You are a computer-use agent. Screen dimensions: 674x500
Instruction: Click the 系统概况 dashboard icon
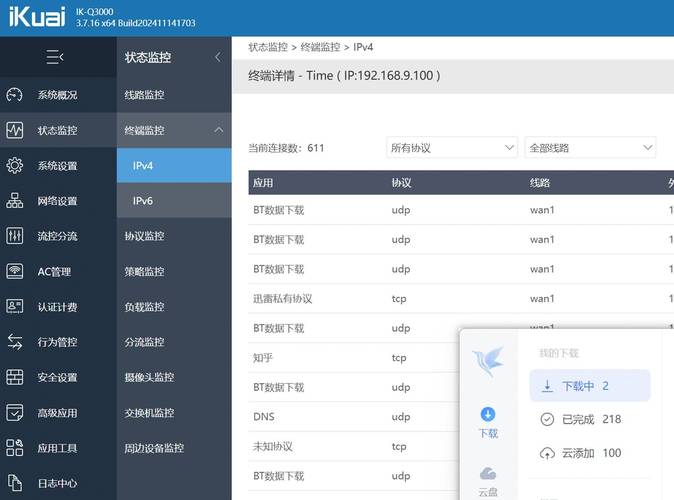(15, 95)
